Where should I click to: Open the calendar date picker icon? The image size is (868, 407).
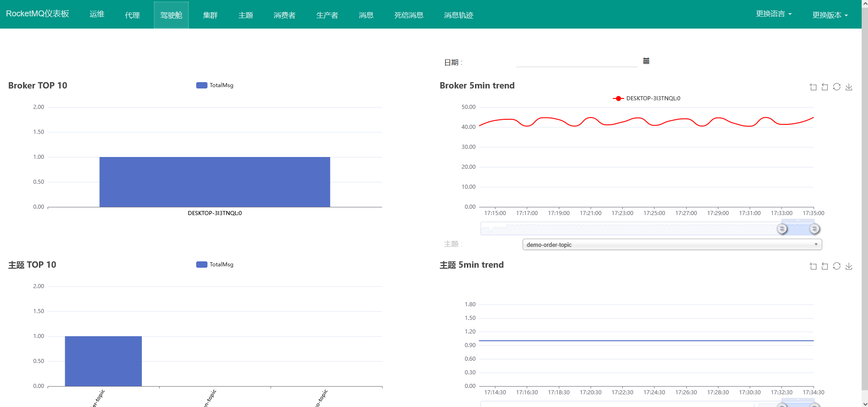646,61
